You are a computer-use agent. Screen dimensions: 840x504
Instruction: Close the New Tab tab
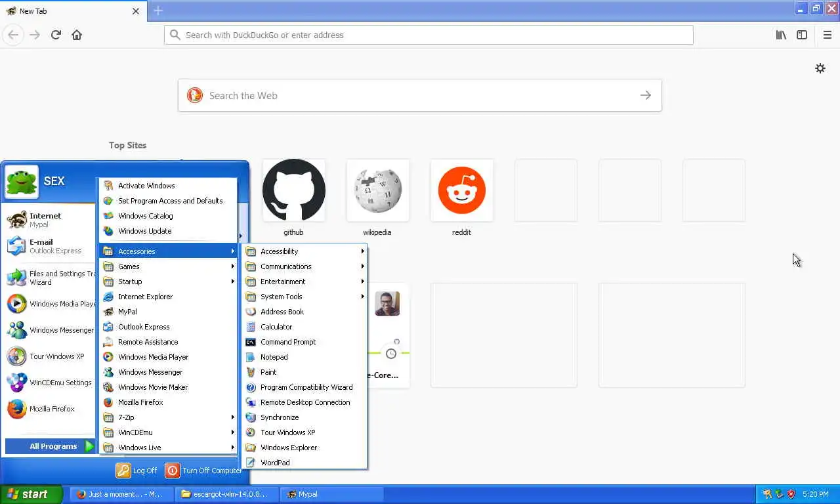point(136,11)
